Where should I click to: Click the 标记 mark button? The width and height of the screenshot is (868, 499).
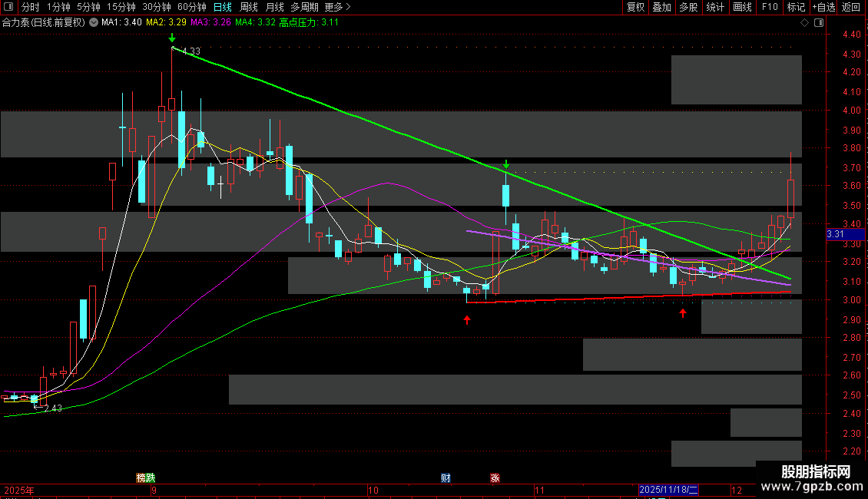pos(796,7)
